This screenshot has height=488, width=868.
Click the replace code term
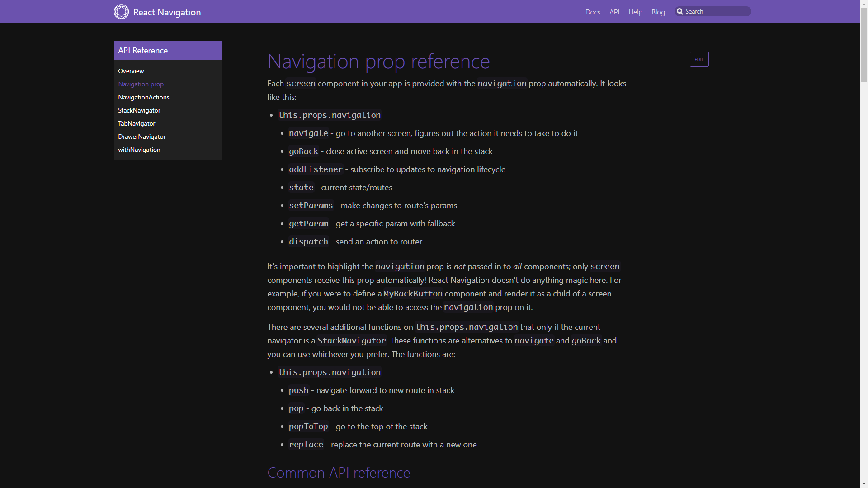click(x=306, y=445)
